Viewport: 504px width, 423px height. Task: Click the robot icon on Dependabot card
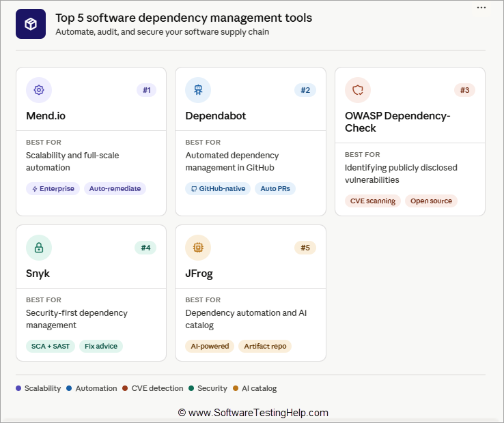[x=198, y=90]
